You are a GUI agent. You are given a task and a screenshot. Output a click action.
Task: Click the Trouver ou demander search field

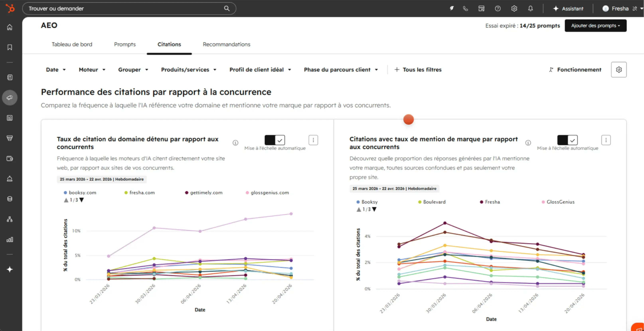point(129,9)
